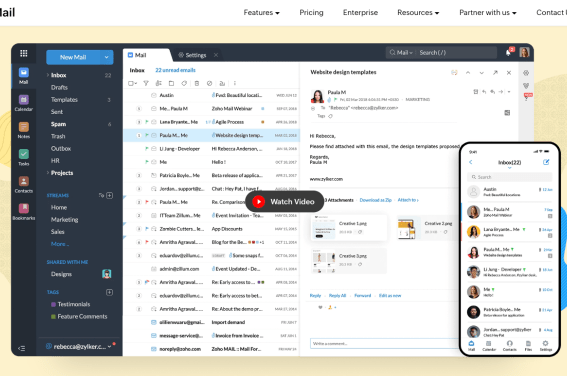Open the Features menu dropdown
The width and height of the screenshot is (567, 376).
(x=261, y=13)
